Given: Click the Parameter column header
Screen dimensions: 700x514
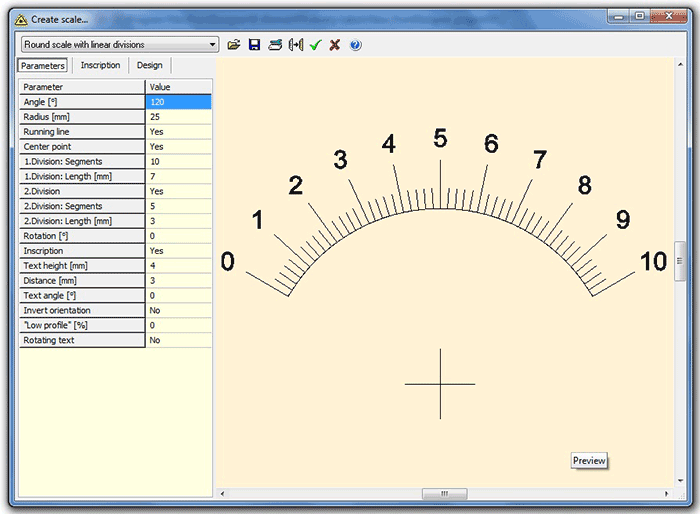Looking at the screenshot, I should click(82, 87).
